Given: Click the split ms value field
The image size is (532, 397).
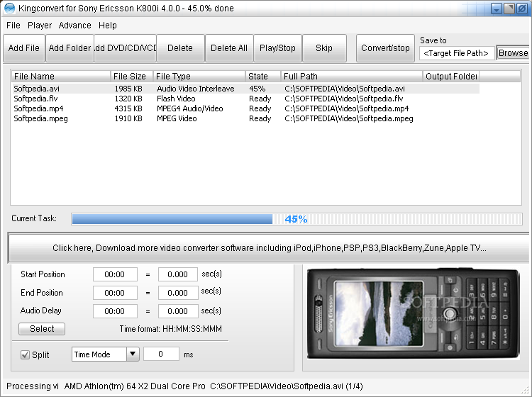Looking at the screenshot, I should (x=161, y=354).
